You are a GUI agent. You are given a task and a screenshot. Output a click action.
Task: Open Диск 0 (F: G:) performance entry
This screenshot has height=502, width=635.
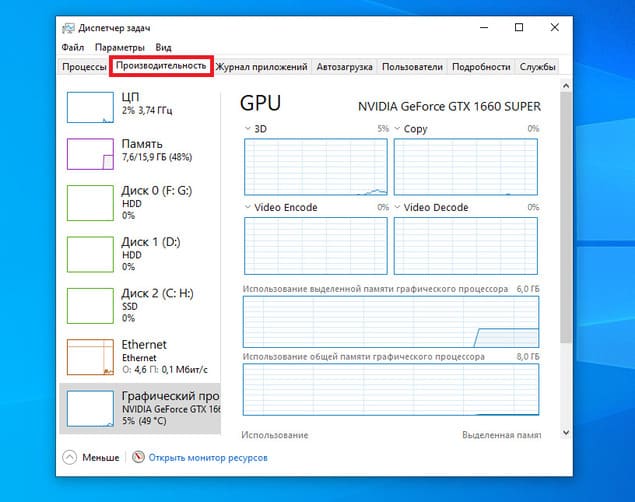click(x=140, y=202)
